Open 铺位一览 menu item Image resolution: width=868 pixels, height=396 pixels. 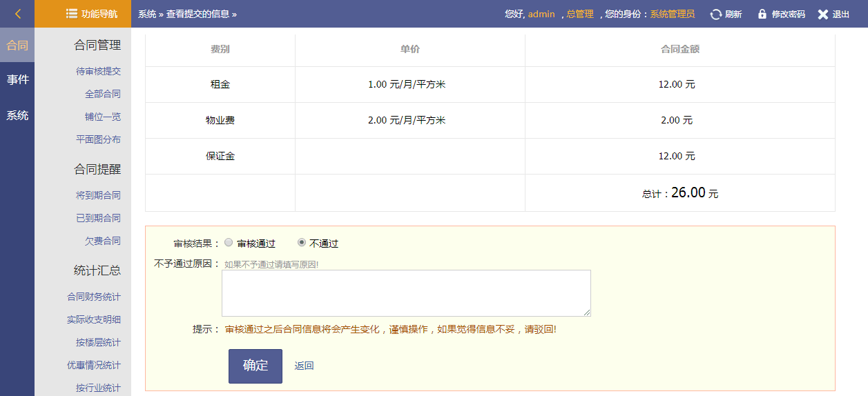pyautogui.click(x=103, y=117)
